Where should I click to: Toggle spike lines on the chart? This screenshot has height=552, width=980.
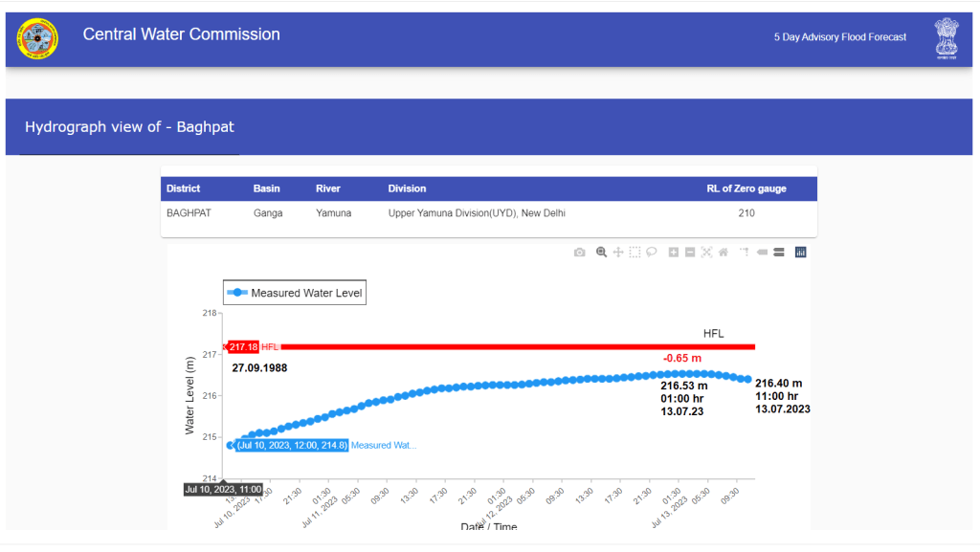pyautogui.click(x=744, y=253)
